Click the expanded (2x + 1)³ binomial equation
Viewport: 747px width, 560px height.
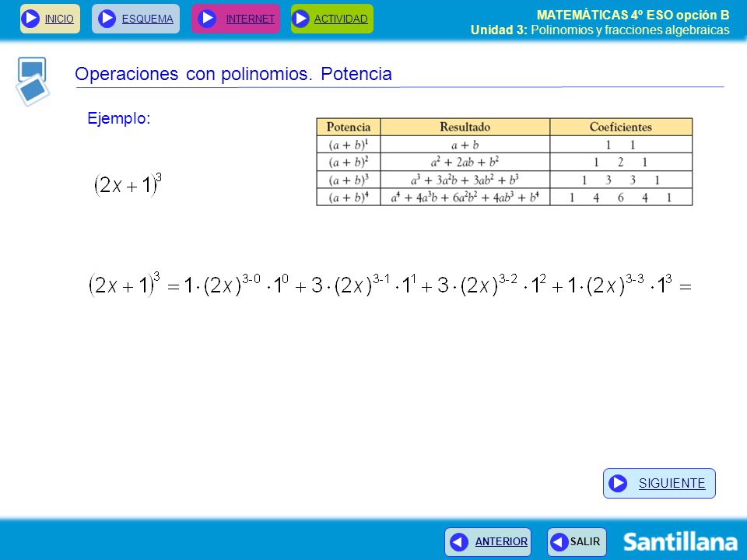pyautogui.click(x=390, y=285)
